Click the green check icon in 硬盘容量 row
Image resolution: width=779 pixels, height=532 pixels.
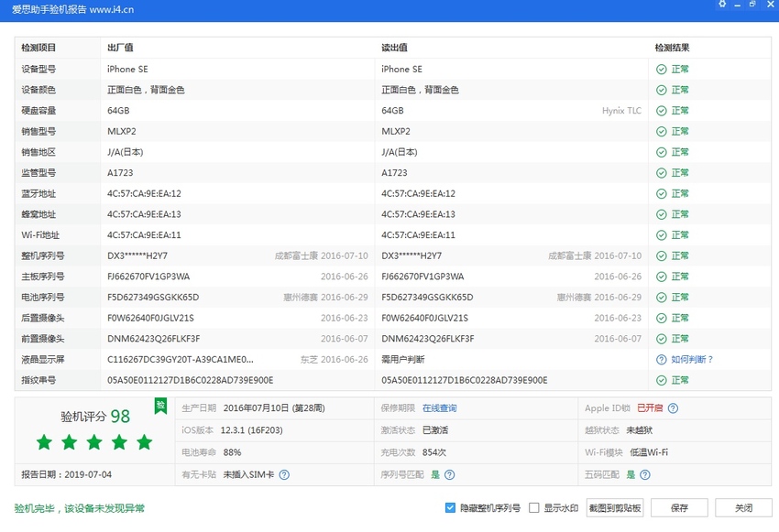[662, 111]
